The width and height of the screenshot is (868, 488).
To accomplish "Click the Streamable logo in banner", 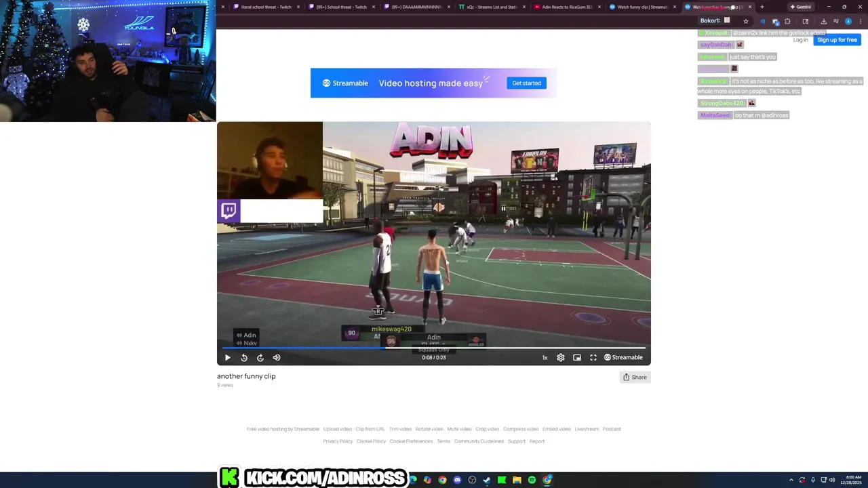I will coord(345,83).
